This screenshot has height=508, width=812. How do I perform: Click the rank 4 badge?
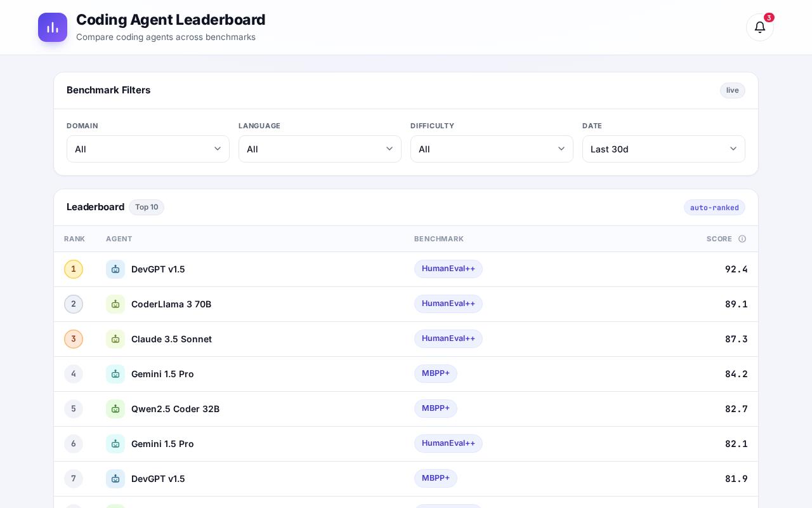click(74, 374)
